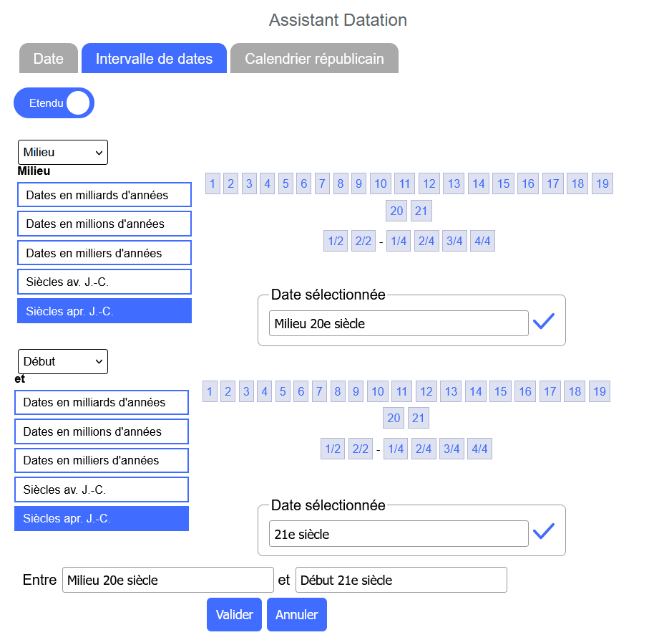The image size is (654, 640).
Task: Confirm the Milieu 20e siècle date checkmark
Action: pos(543,322)
